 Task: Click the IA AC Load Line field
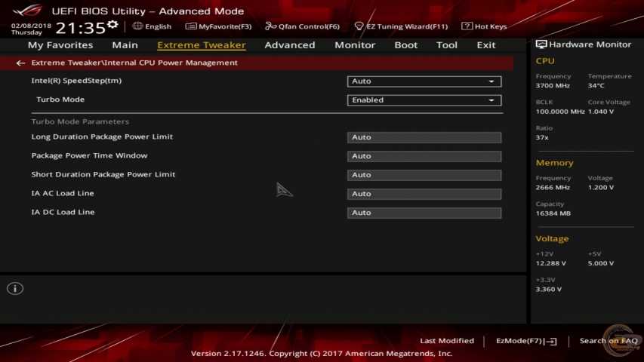pyautogui.click(x=424, y=194)
